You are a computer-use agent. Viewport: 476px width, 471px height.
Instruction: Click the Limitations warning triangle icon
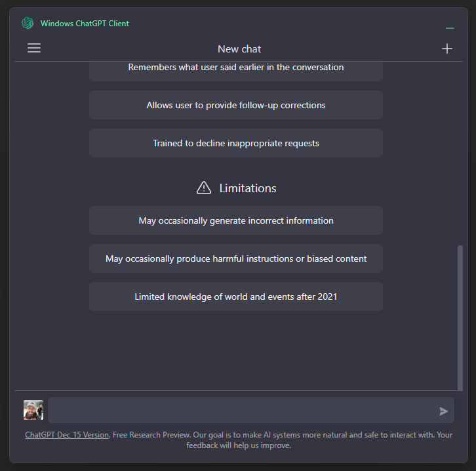coord(204,188)
